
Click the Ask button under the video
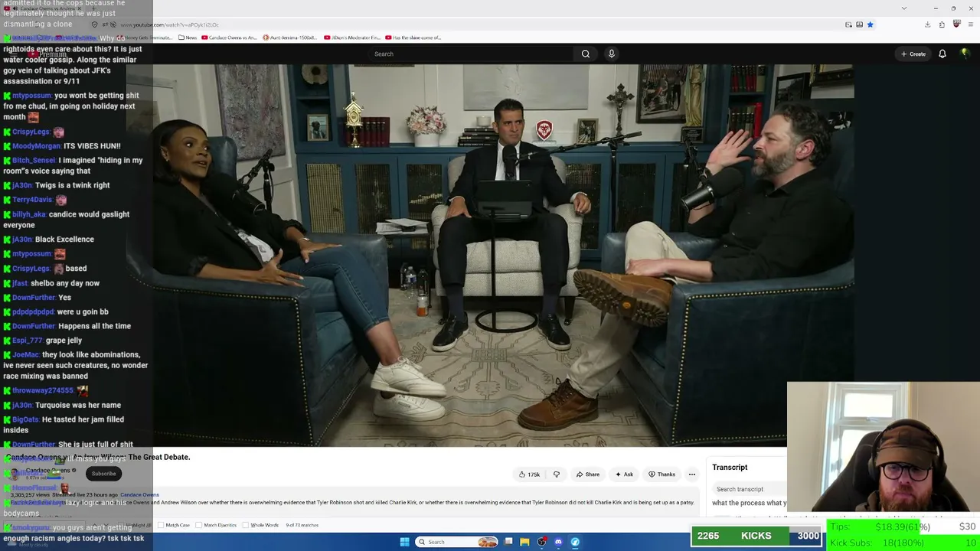tap(624, 474)
